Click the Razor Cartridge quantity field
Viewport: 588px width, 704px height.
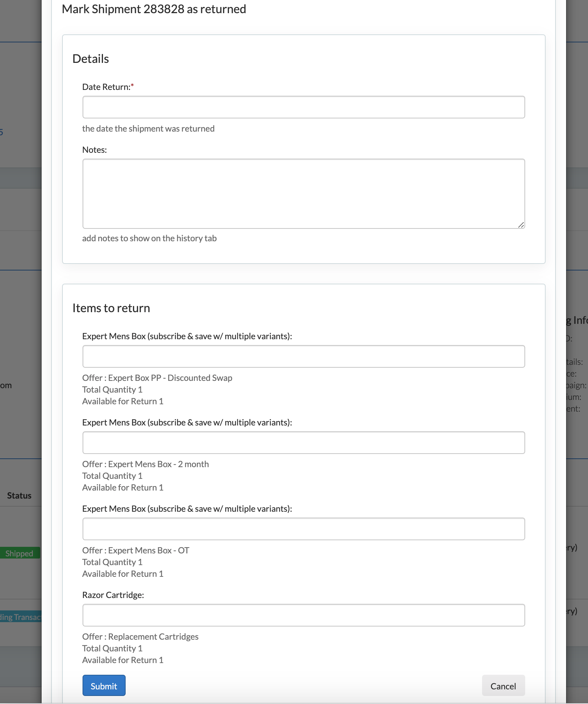coord(303,615)
